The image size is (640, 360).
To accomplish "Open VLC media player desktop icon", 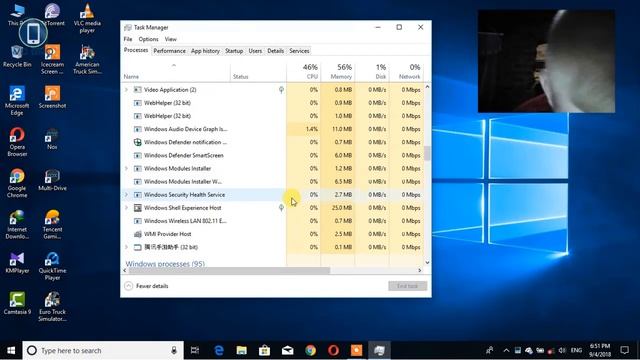I will coord(87,18).
